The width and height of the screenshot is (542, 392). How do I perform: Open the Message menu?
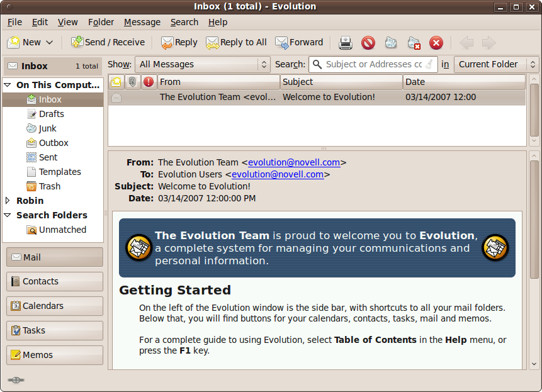tap(142, 21)
